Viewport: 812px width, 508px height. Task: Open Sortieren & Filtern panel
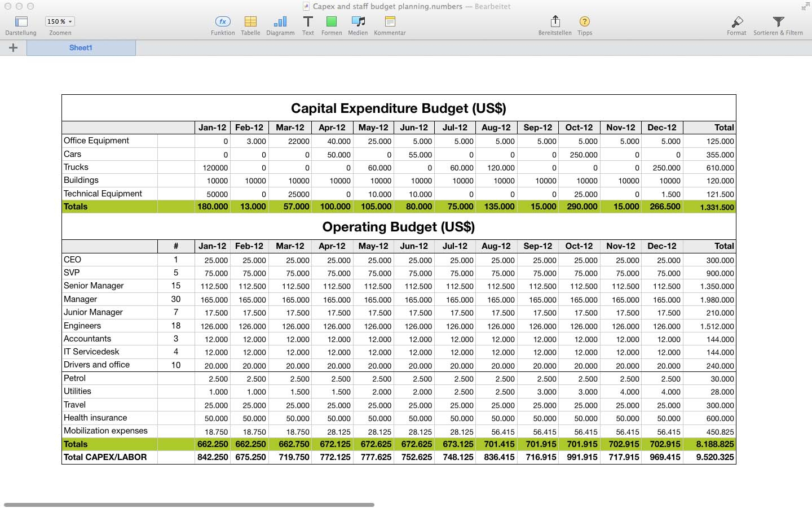778,22
